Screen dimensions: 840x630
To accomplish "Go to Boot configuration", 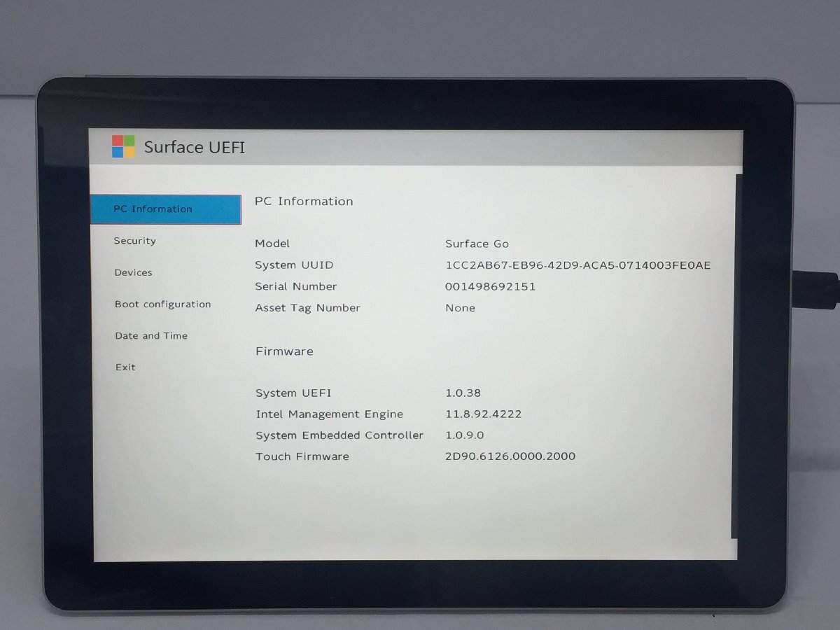I will point(162,304).
